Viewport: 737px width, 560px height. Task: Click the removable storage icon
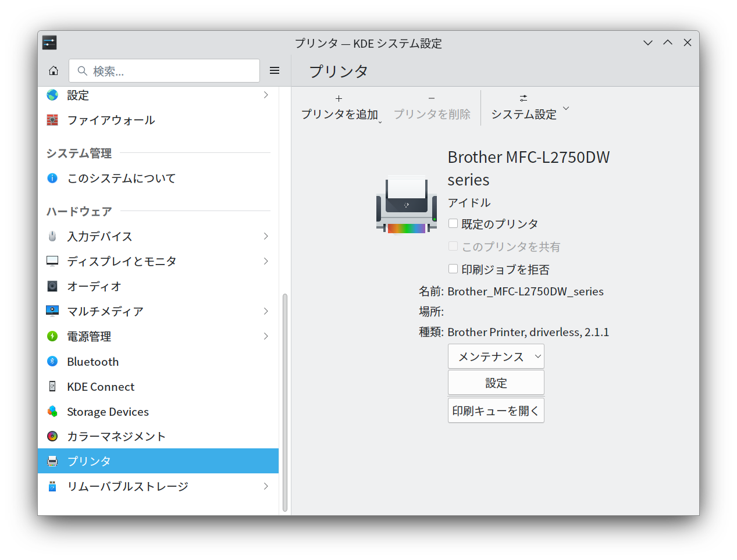pyautogui.click(x=52, y=486)
